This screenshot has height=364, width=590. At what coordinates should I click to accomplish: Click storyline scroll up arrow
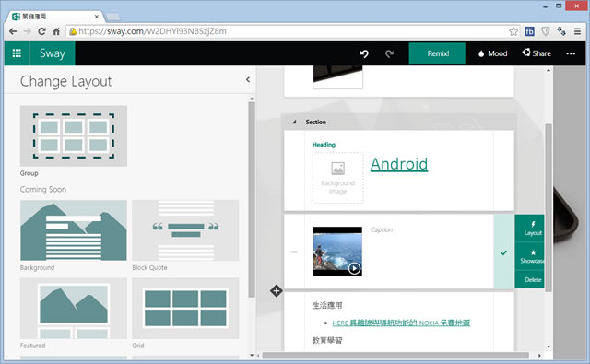[549, 70]
